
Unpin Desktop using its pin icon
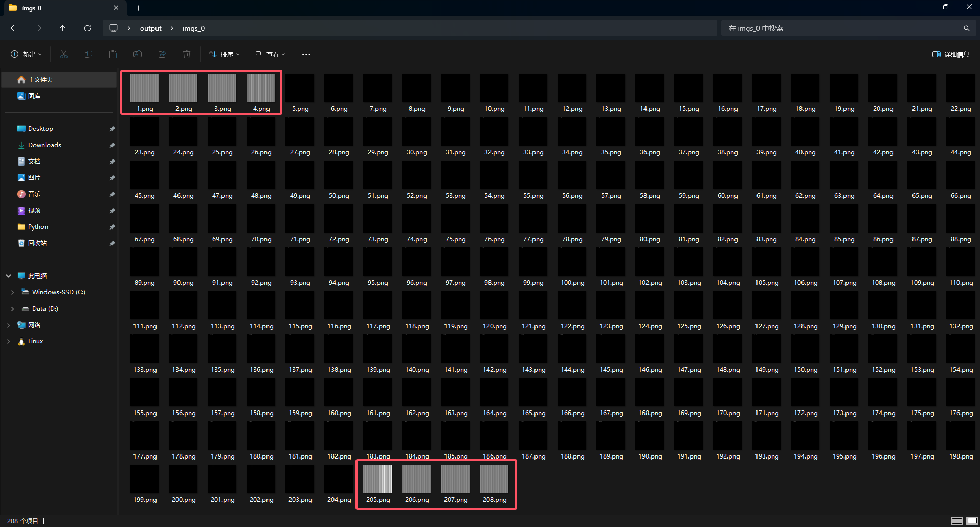(112, 129)
